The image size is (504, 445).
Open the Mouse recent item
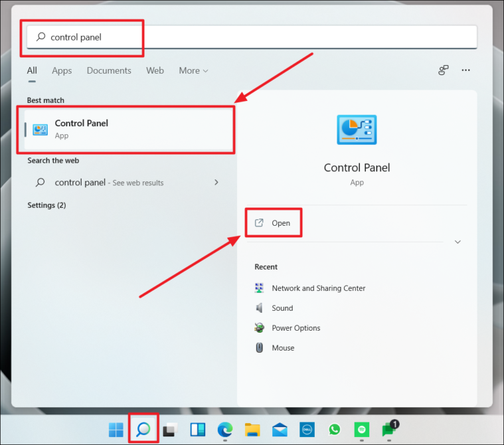(283, 348)
